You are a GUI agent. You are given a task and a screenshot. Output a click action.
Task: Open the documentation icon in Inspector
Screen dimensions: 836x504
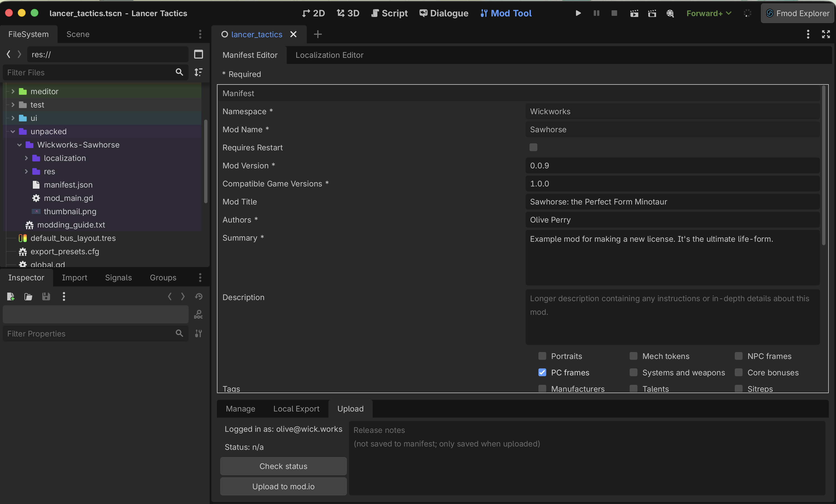coord(199,315)
